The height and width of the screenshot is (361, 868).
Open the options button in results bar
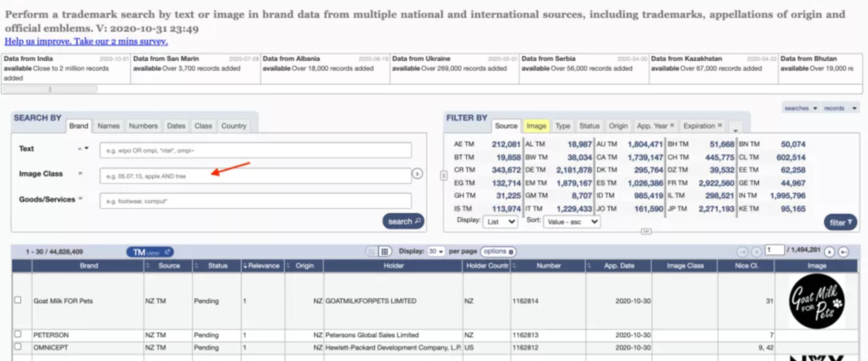(498, 252)
